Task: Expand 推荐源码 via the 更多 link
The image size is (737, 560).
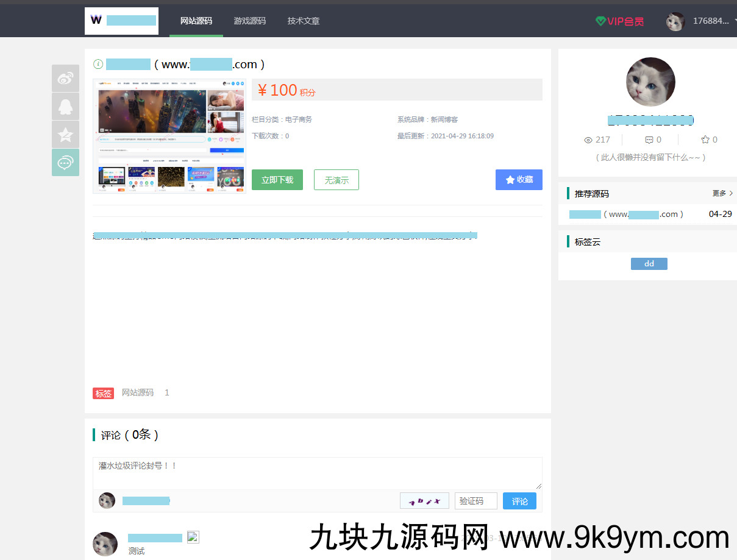Action: [719, 193]
